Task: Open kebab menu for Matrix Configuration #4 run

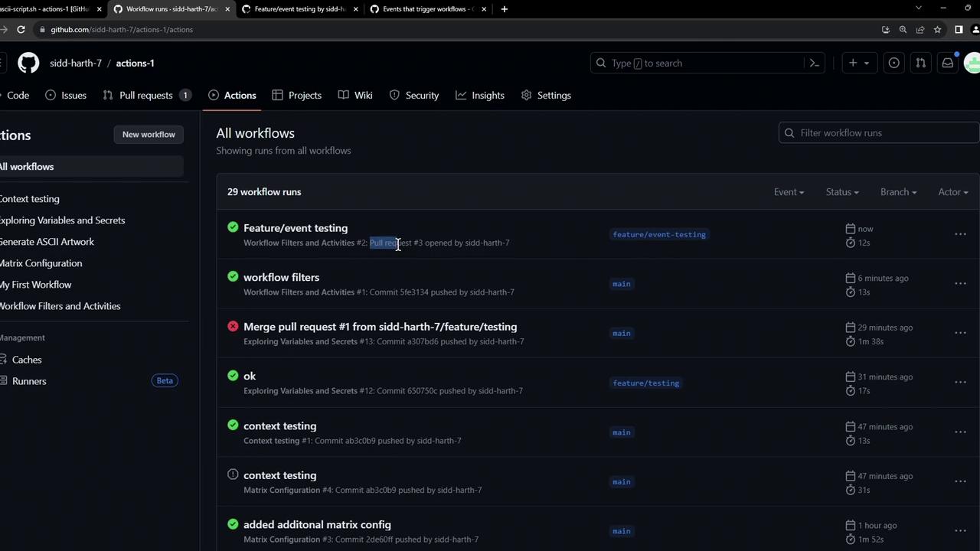Action: [960, 481]
